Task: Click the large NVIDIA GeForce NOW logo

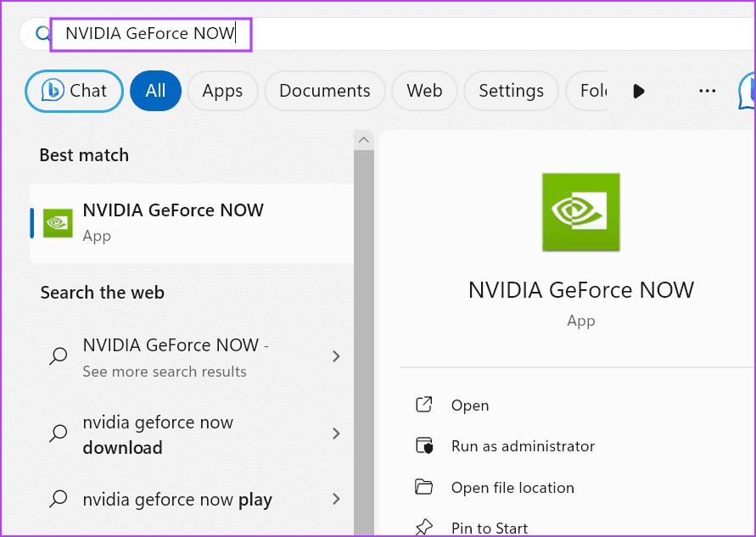Action: click(x=580, y=212)
